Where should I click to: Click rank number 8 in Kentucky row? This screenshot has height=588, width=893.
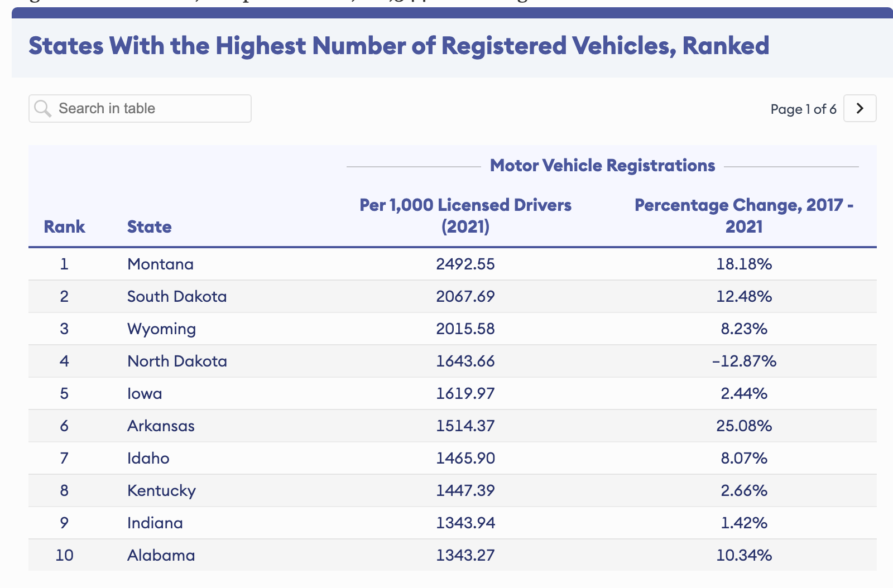(64, 490)
